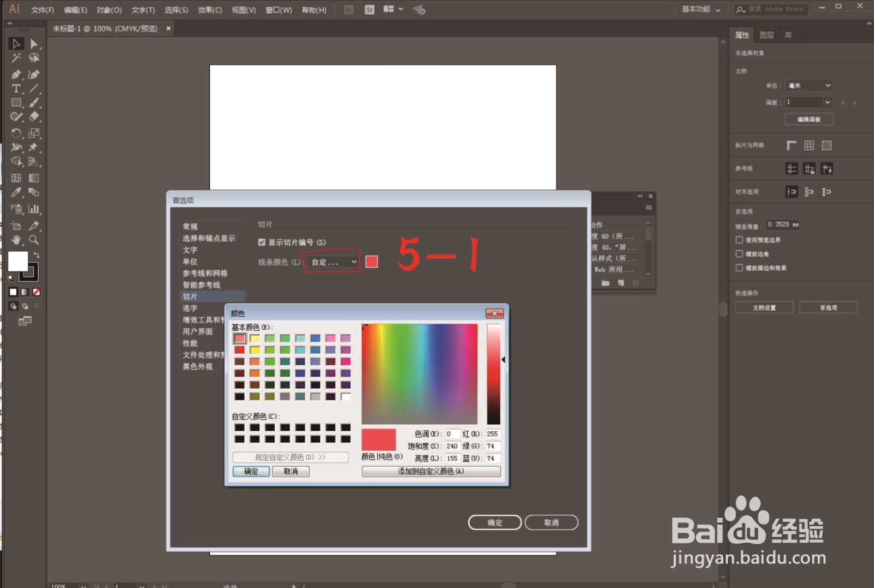Select the Artboard tool
The width and height of the screenshot is (874, 588).
(x=16, y=225)
